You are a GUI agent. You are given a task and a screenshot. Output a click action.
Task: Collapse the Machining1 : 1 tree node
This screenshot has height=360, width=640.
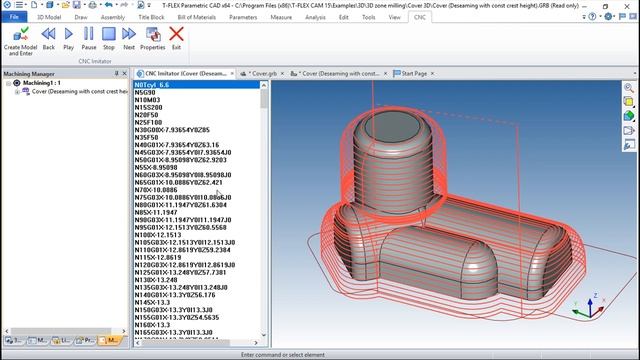tap(8, 83)
